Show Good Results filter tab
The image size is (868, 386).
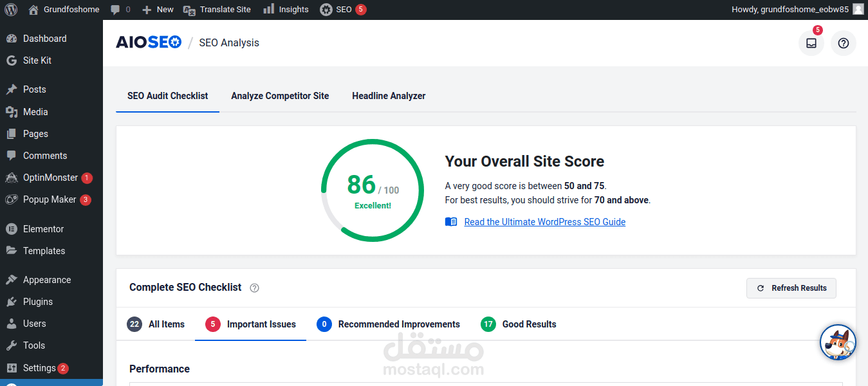coord(519,324)
